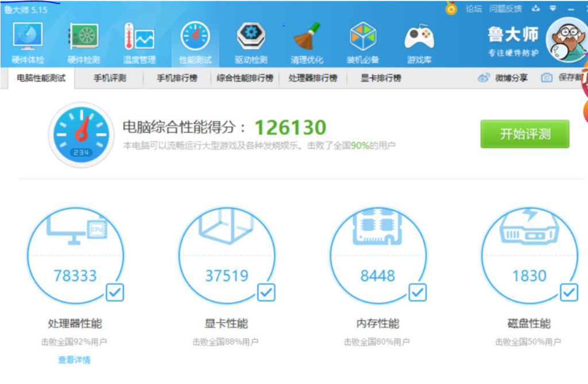Open the 处理器排行榜 ranking tab

pos(313,79)
